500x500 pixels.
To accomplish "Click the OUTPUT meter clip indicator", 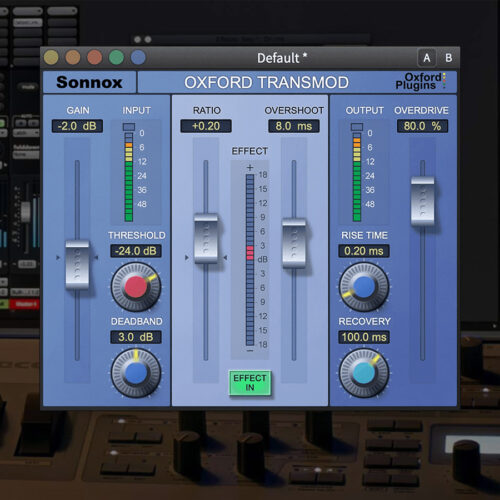I will (357, 127).
